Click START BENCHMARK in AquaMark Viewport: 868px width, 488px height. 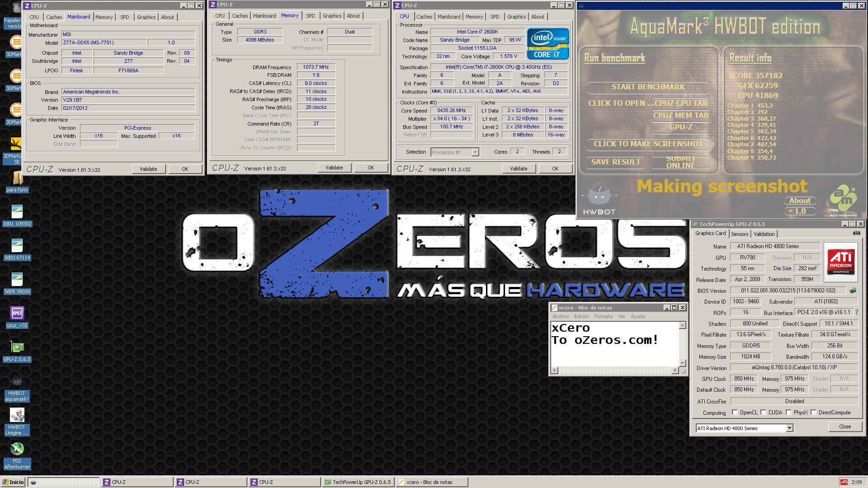(x=648, y=87)
